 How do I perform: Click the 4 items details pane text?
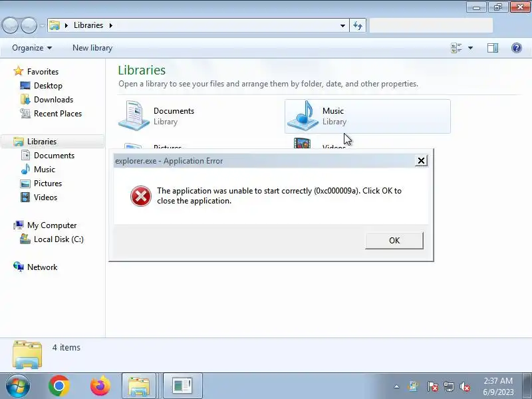point(66,347)
